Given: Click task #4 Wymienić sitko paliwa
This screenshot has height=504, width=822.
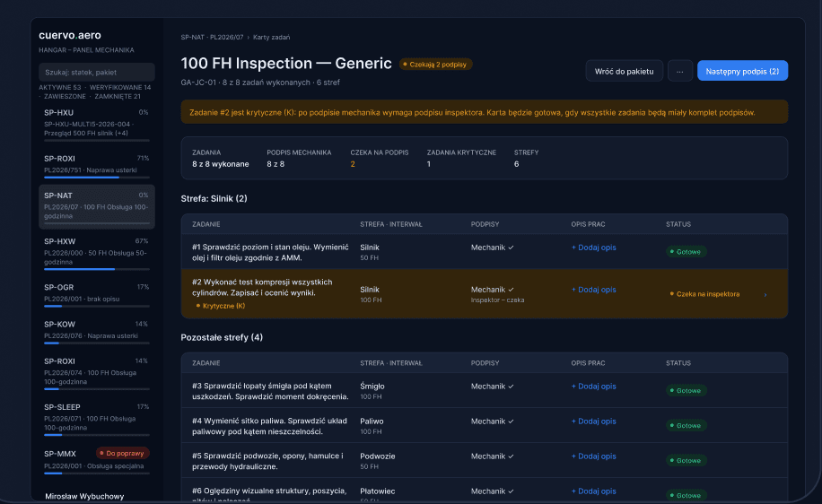Looking at the screenshot, I should tap(269, 427).
